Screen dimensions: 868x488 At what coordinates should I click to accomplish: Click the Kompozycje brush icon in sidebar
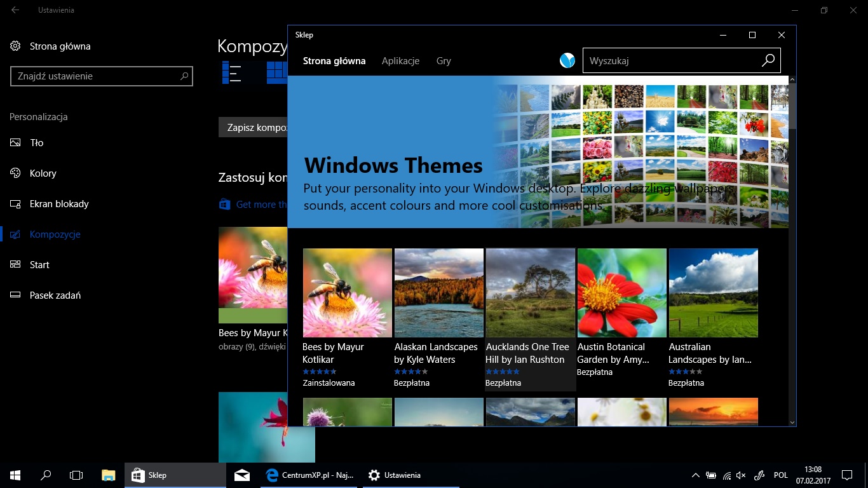tap(16, 234)
